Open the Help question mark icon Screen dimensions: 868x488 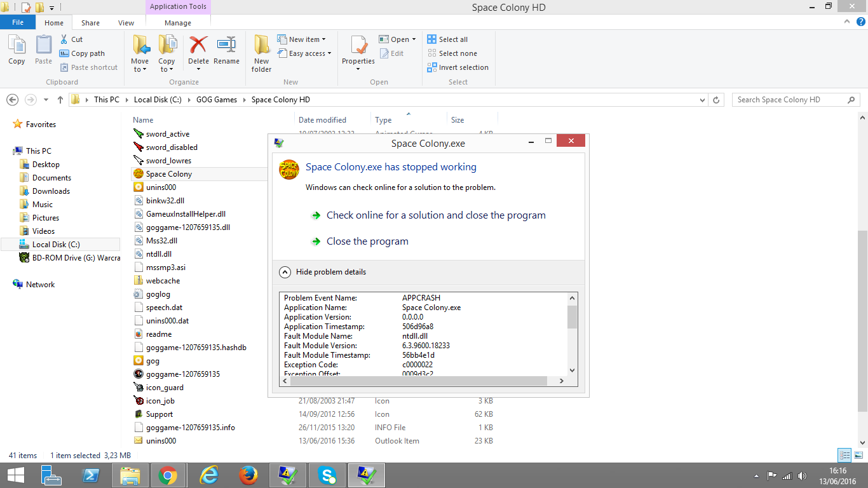(860, 22)
